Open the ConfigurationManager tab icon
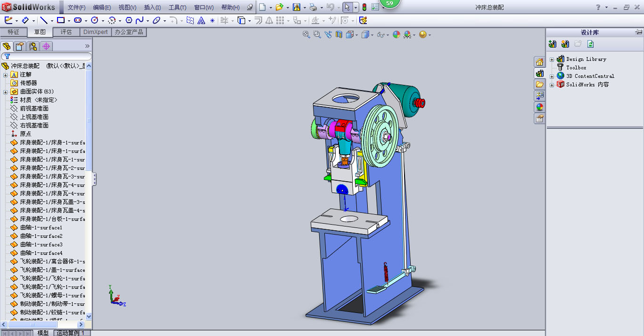Screen dimensions: 644x336 33,46
